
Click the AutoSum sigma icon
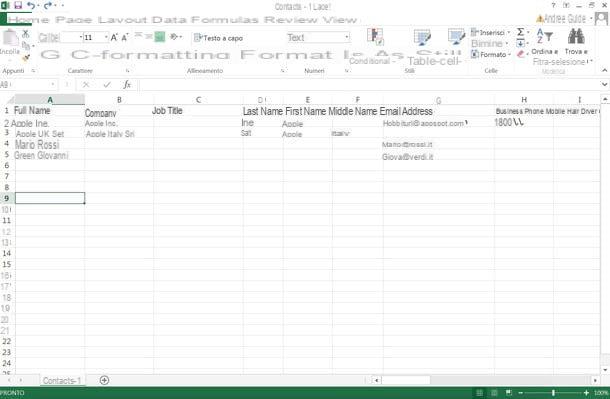pyautogui.click(x=521, y=32)
